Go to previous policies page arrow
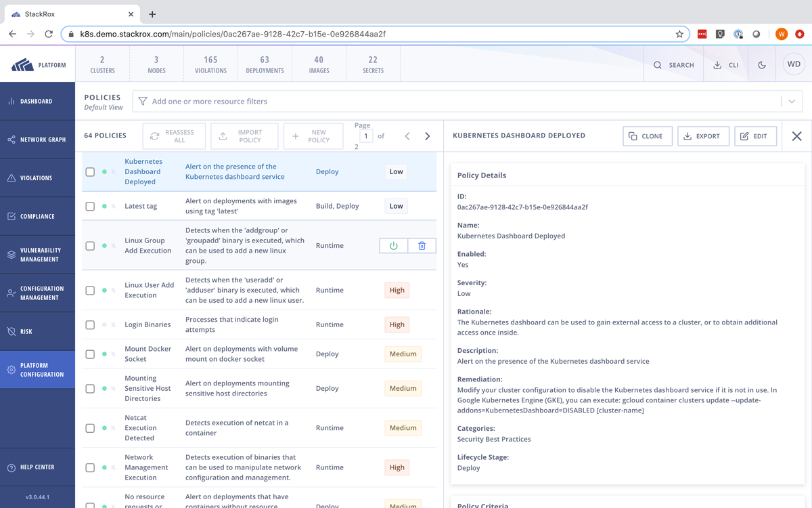 (x=407, y=136)
